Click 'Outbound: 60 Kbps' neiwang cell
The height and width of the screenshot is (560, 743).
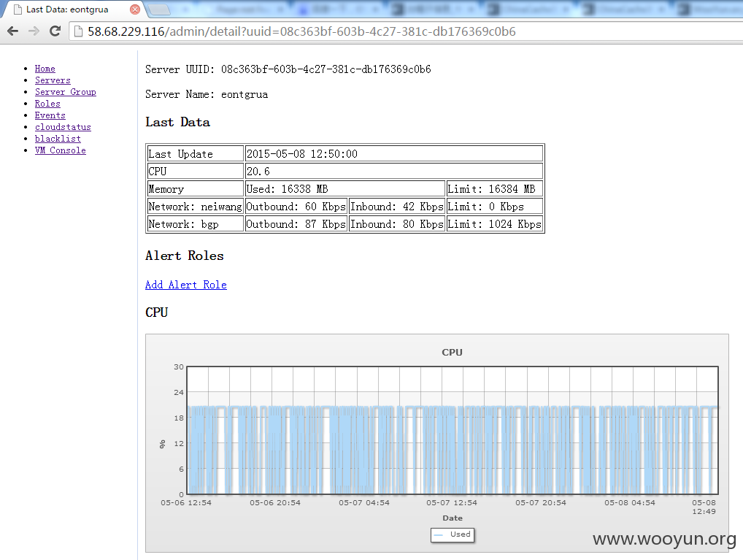click(x=296, y=207)
